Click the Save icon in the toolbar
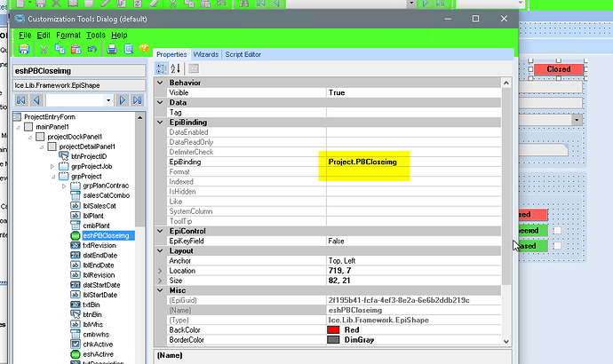The width and height of the screenshot is (613, 364). click(x=24, y=49)
